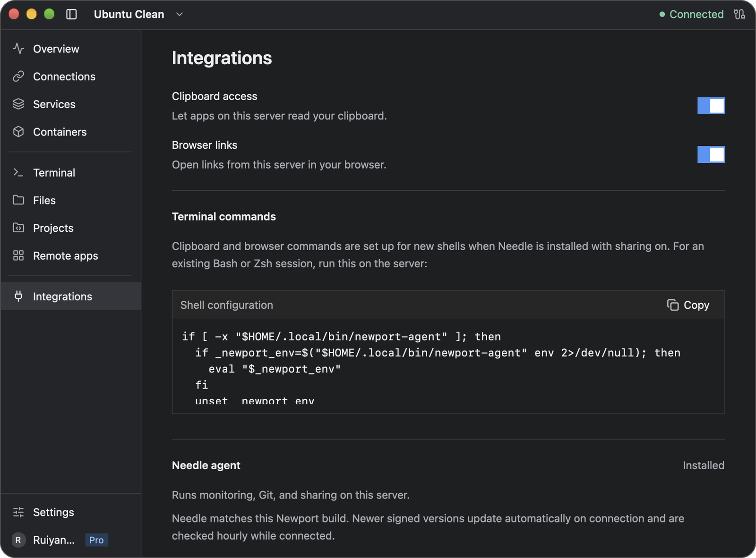Viewport: 756px width, 558px height.
Task: Disable the Clipboard access toggle
Action: (x=711, y=106)
